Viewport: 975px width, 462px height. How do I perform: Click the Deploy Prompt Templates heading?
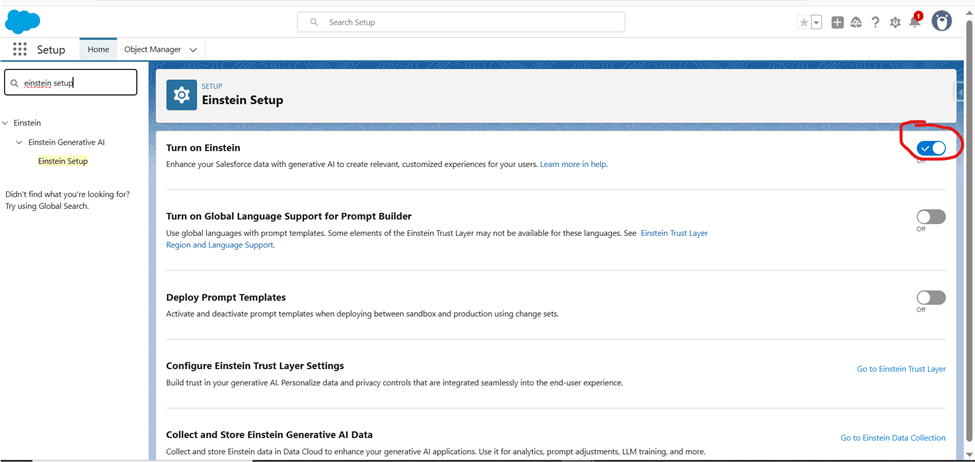click(226, 297)
